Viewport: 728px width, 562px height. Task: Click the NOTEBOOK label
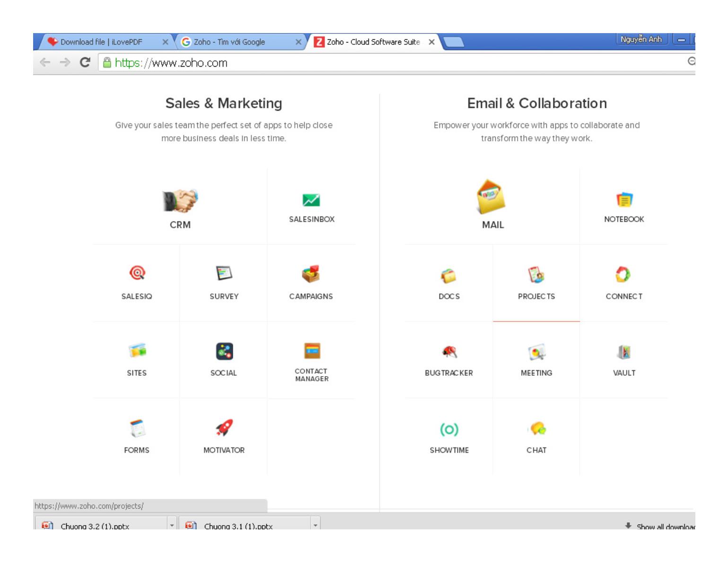tap(624, 219)
